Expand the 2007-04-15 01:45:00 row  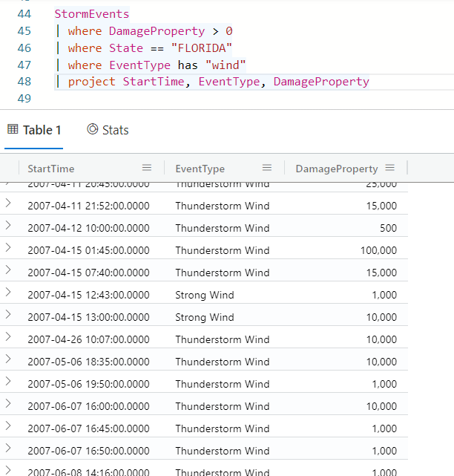point(8,248)
